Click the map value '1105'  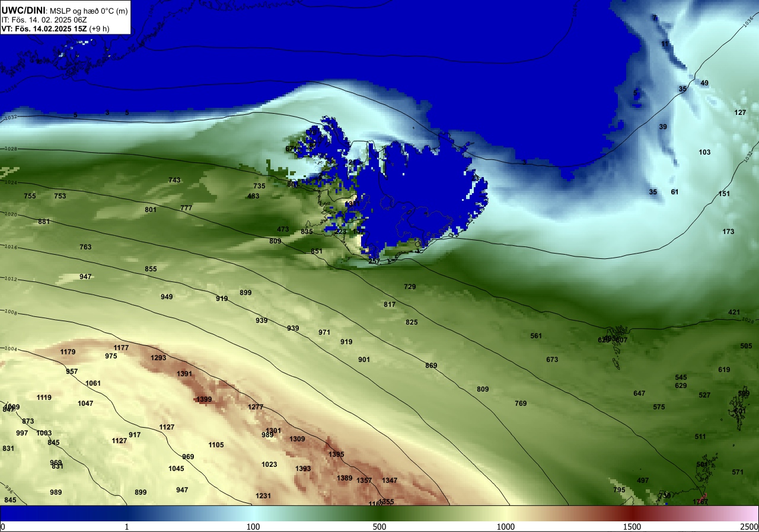pyautogui.click(x=216, y=445)
